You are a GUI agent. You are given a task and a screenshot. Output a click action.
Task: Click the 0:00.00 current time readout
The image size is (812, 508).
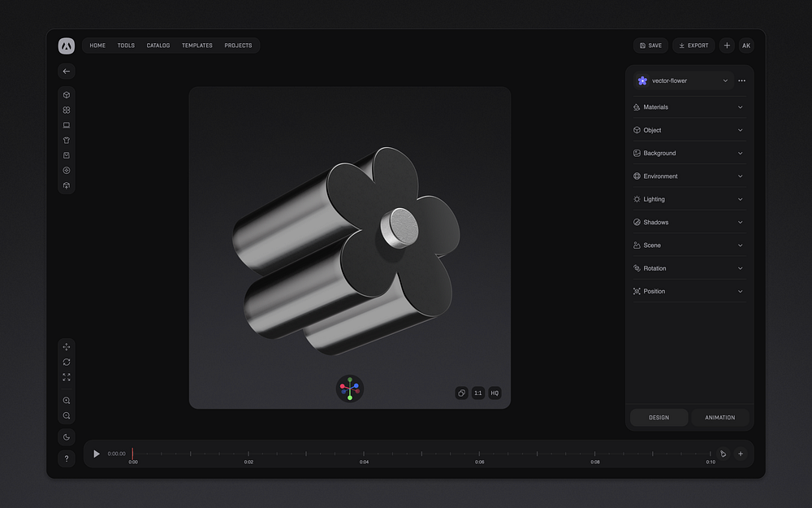point(116,454)
